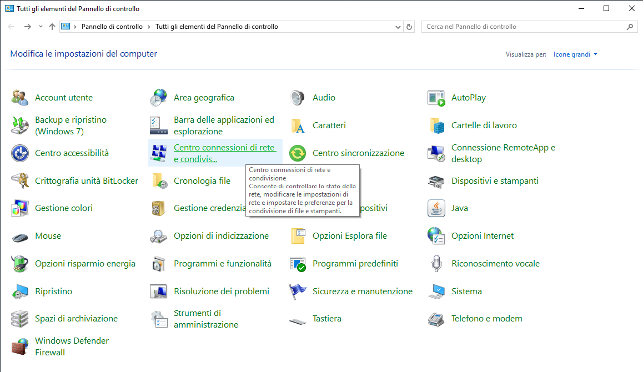Click the Sicurezza e manutenzione link
This screenshot has width=644, height=372.
coord(362,291)
